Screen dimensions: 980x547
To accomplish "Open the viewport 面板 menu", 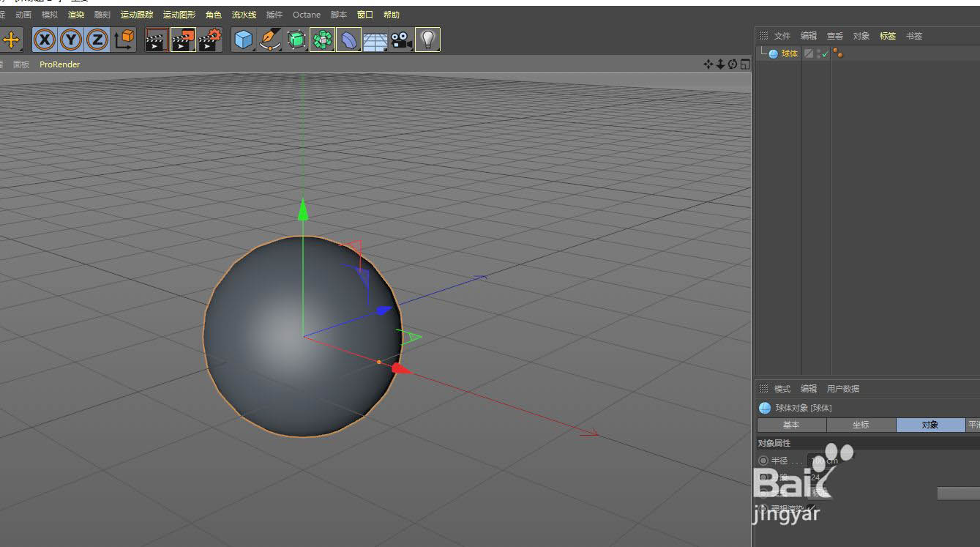I will [21, 64].
